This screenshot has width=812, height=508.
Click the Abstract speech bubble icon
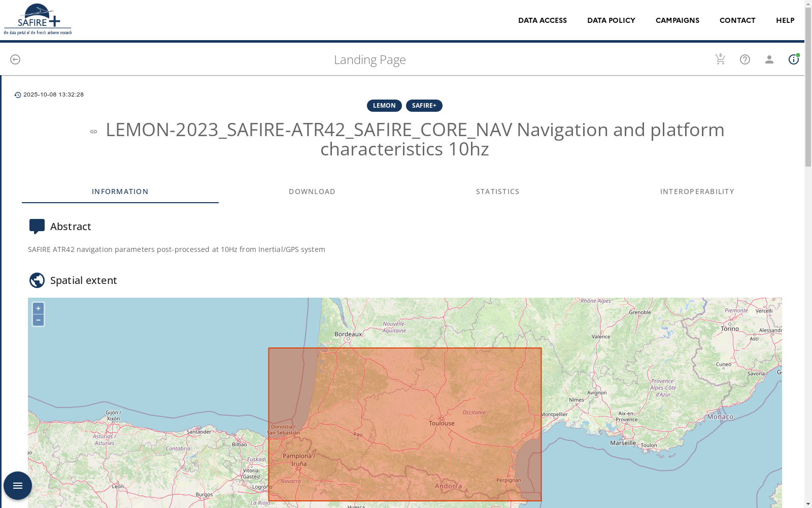pos(37,227)
